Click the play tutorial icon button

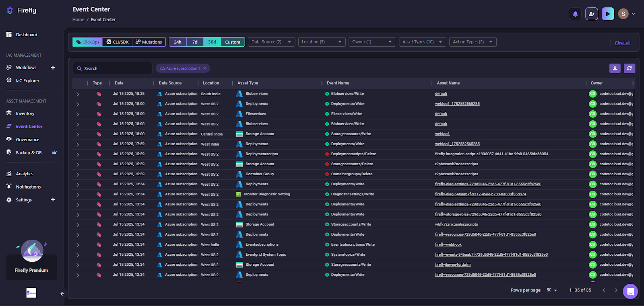[x=608, y=14]
